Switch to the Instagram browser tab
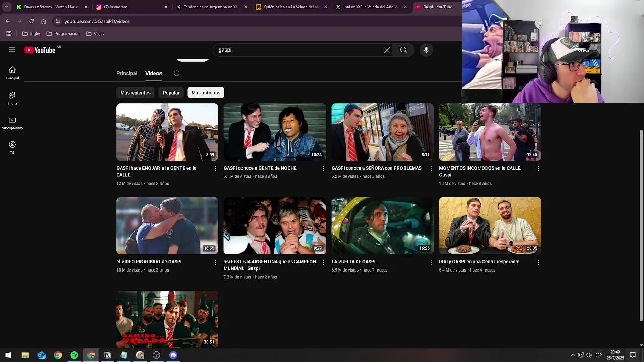The height and width of the screenshot is (362, 644). pyautogui.click(x=132, y=7)
